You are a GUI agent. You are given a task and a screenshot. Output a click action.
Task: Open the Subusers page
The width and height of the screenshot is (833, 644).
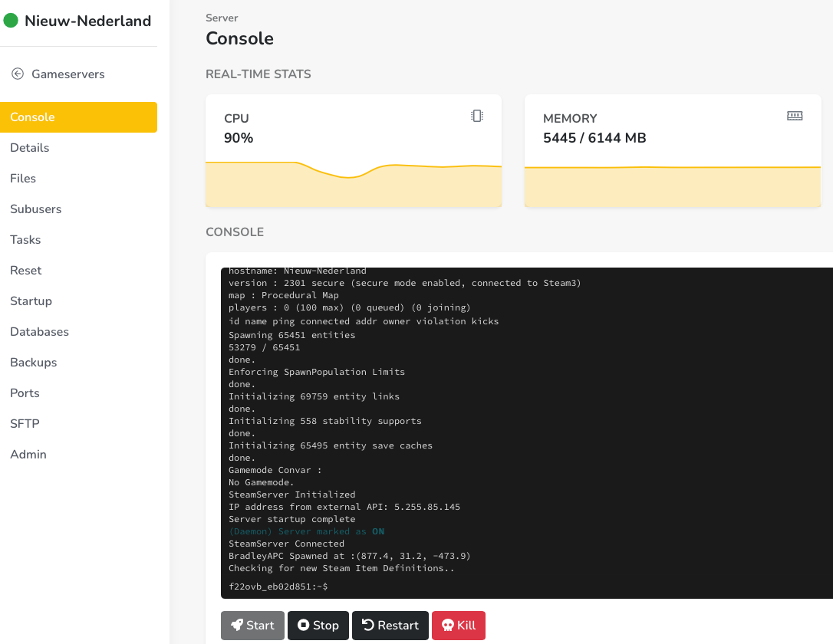(36, 209)
